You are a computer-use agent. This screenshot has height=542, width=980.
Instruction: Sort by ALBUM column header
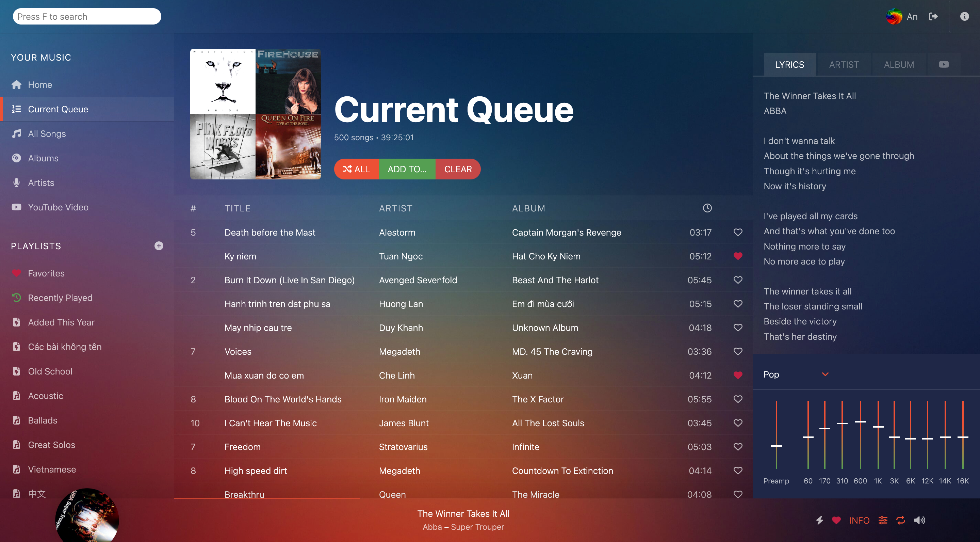click(528, 208)
